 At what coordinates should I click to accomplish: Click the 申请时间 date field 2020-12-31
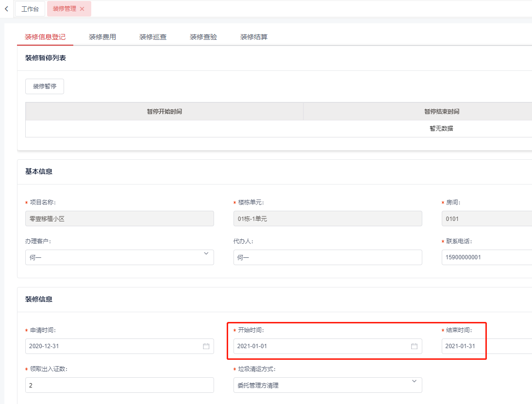[x=119, y=346]
